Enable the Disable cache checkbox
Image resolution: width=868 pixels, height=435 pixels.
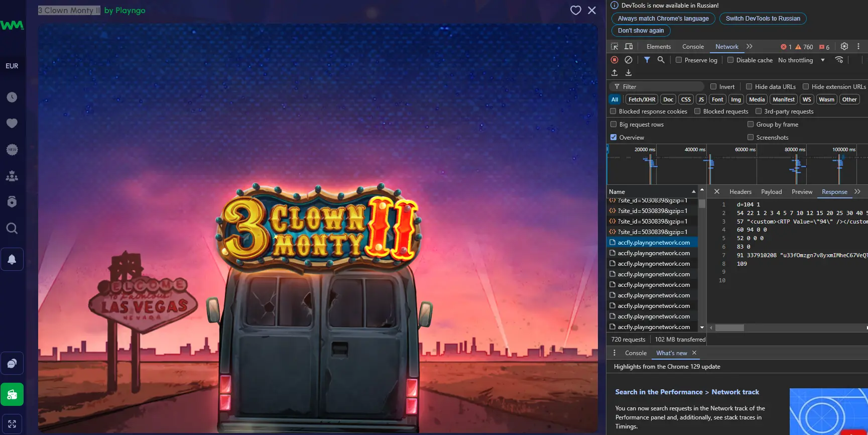click(x=730, y=60)
